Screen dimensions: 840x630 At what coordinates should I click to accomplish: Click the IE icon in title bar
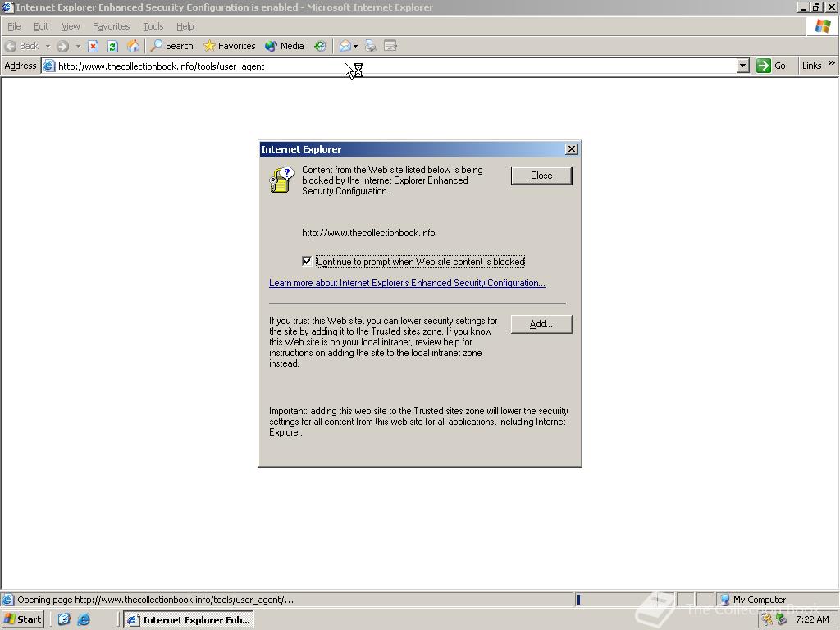click(7, 7)
